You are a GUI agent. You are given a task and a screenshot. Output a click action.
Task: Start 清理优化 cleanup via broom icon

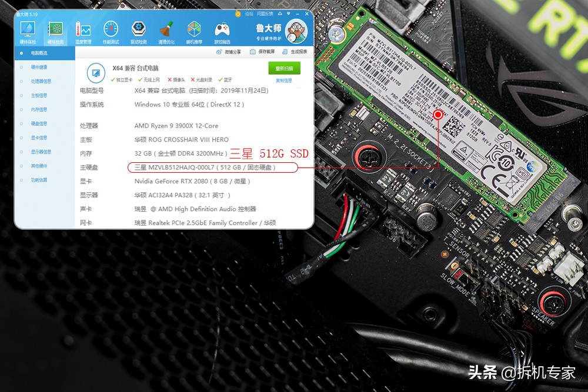[166, 28]
